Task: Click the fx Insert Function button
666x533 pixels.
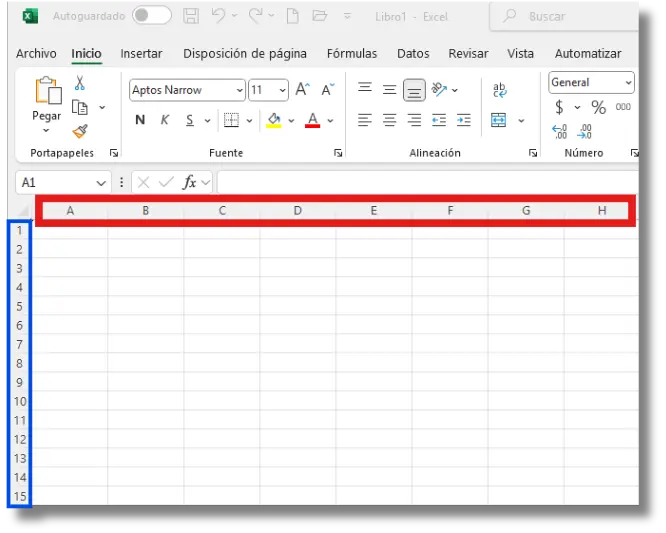Action: (189, 183)
